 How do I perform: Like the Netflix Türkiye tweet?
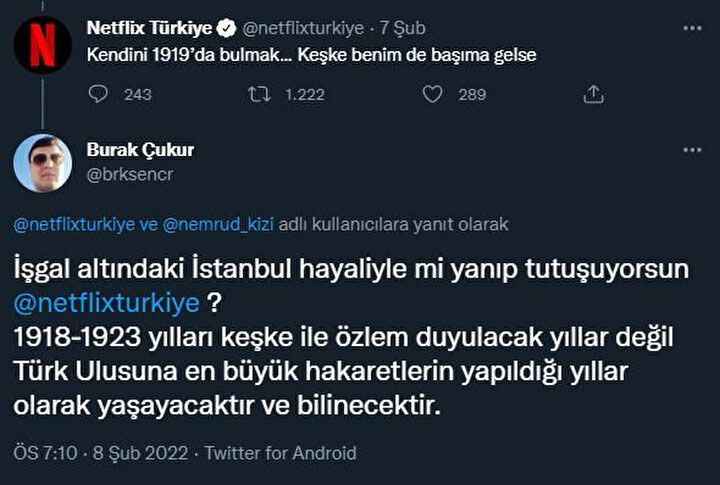(x=432, y=94)
